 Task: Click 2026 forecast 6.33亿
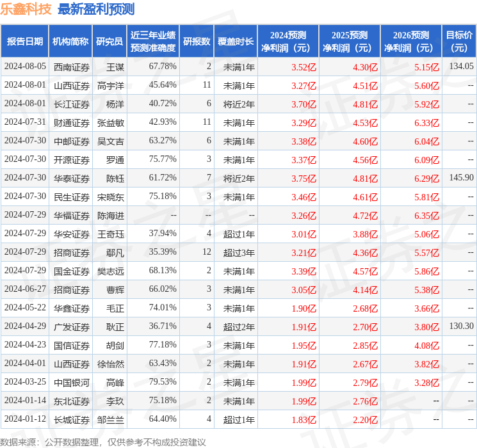point(427,123)
